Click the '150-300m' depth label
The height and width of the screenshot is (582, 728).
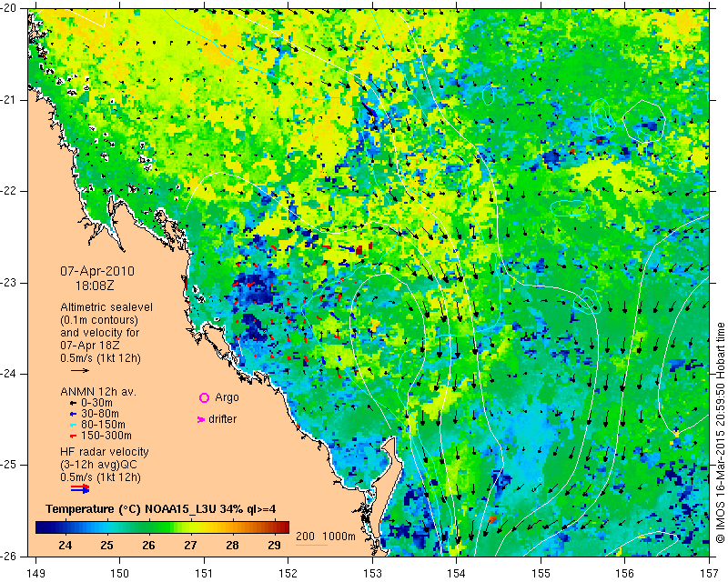click(x=106, y=436)
